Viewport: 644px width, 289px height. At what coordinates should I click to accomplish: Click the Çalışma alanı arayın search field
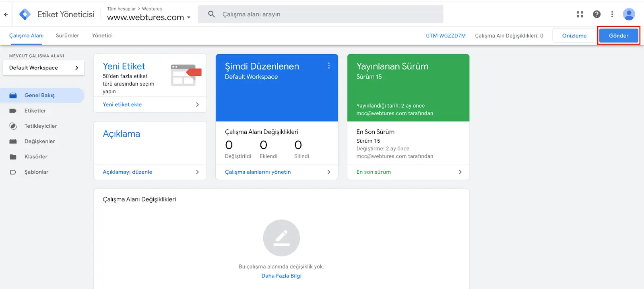click(x=320, y=14)
